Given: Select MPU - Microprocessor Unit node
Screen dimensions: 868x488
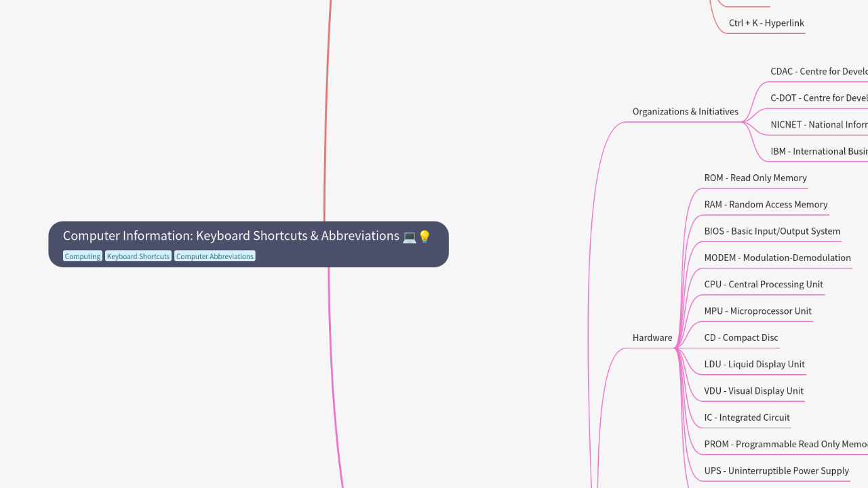Looking at the screenshot, I should point(757,311).
